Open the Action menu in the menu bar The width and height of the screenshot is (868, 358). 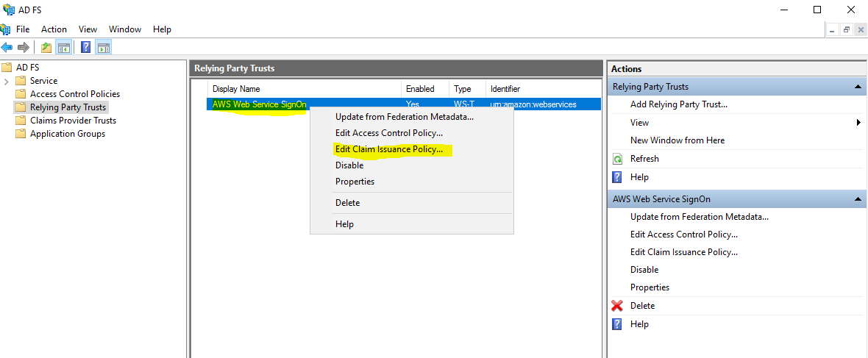54,29
